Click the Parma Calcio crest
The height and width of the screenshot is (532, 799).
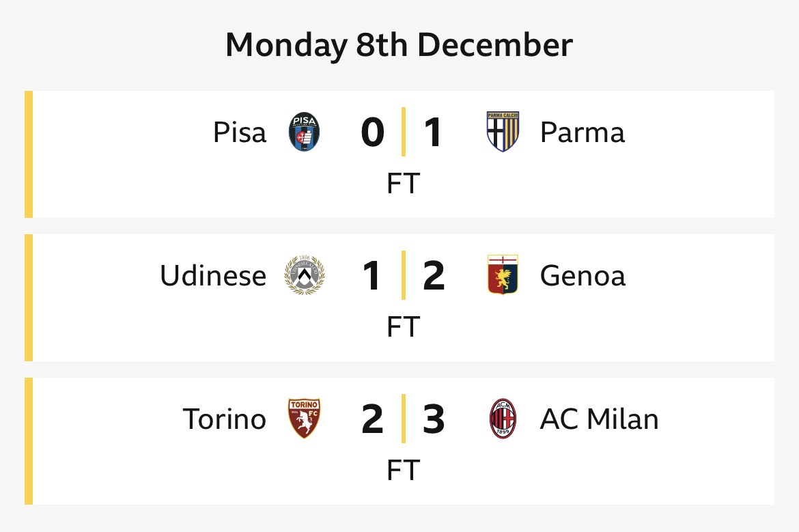503,132
